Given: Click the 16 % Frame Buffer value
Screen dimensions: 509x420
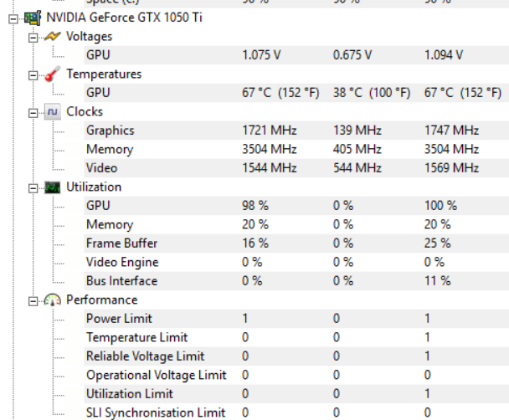Looking at the screenshot, I should 255,243.
